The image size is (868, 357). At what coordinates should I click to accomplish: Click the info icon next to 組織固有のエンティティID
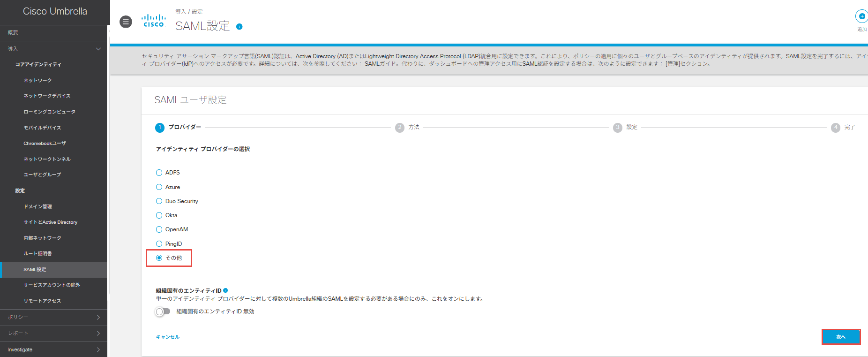(x=225, y=290)
